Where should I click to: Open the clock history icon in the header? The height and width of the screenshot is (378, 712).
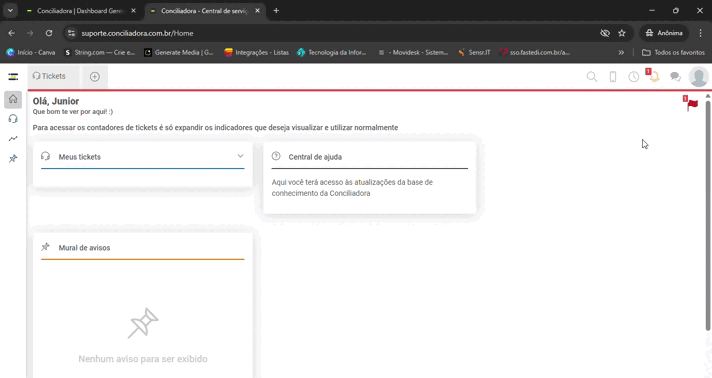(633, 77)
